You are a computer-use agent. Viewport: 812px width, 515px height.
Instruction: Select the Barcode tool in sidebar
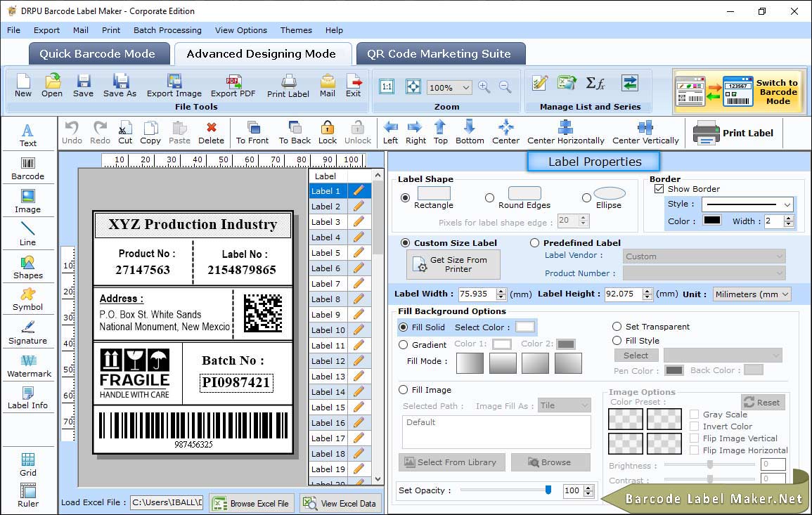coord(28,169)
